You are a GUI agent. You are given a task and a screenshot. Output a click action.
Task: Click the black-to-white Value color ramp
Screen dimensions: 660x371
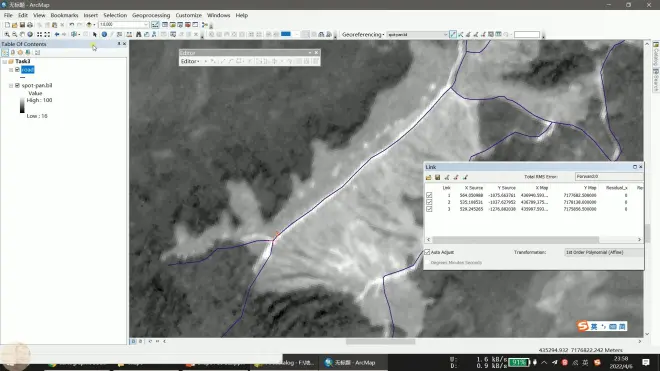point(22,105)
